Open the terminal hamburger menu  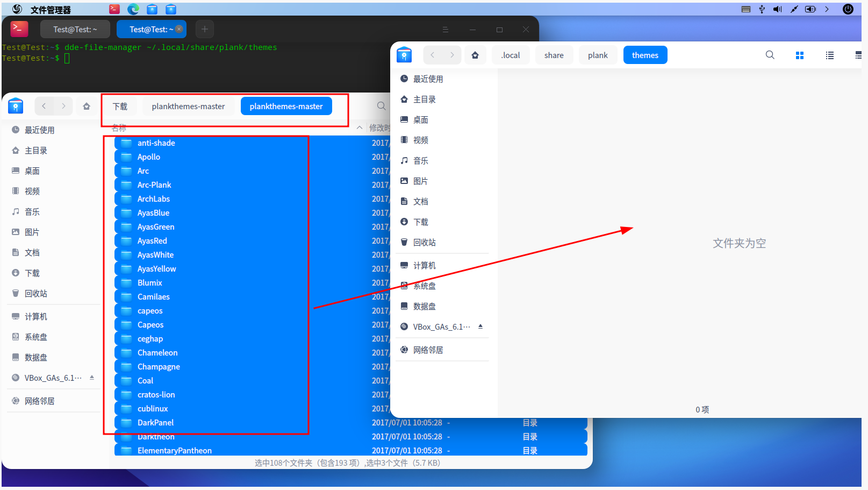[x=446, y=30]
